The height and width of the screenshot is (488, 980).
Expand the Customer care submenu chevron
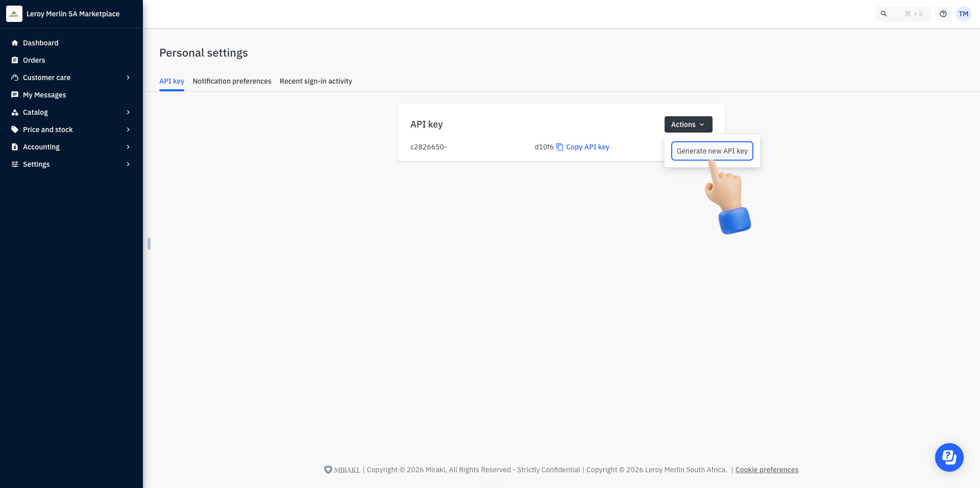pyautogui.click(x=128, y=78)
